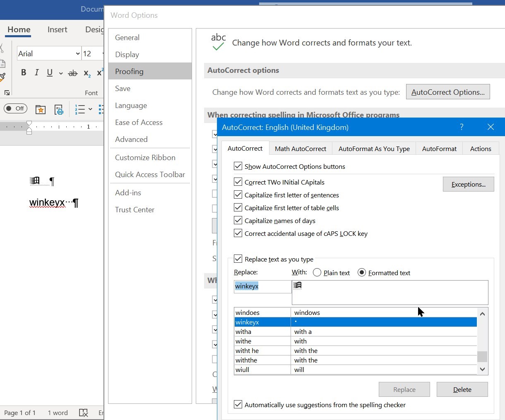Toggle Capitalize first letter of table cells
Screen dimensions: 505x420
tap(238, 208)
